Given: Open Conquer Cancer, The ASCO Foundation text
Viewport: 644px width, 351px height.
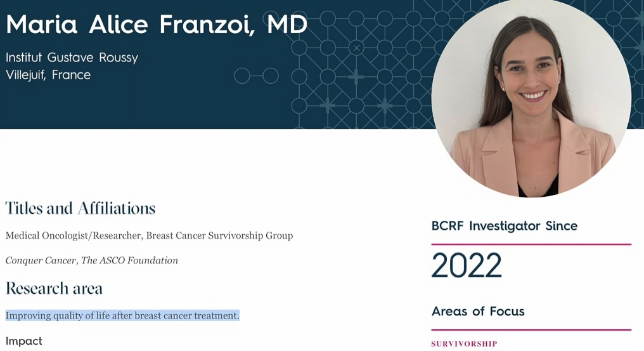Looking at the screenshot, I should click(x=91, y=260).
